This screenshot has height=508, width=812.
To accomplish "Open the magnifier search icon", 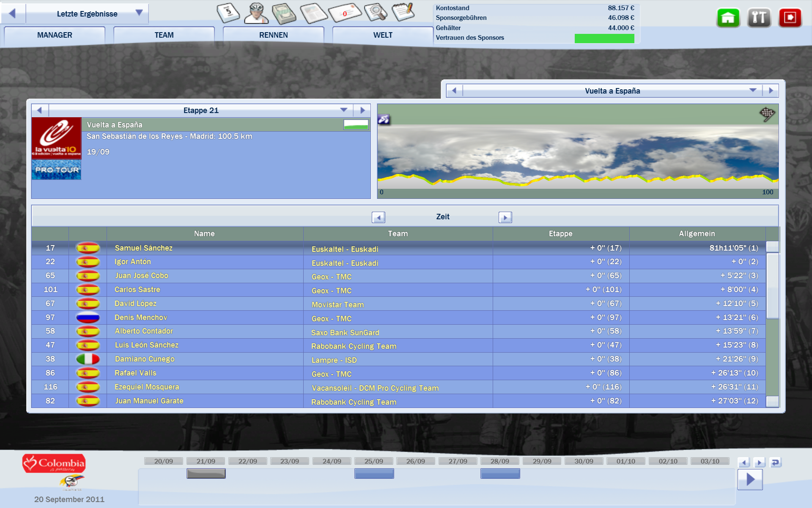I will click(376, 12).
